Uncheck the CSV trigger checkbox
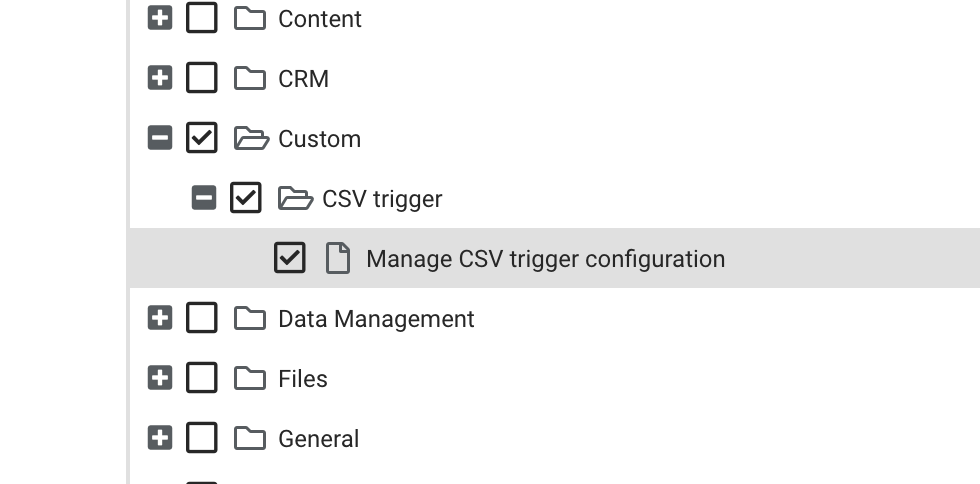This screenshot has height=484, width=980. pyautogui.click(x=246, y=198)
